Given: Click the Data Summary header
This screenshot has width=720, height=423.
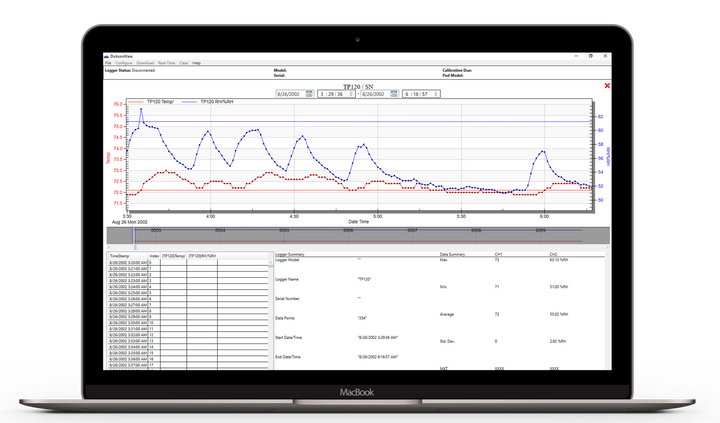Looking at the screenshot, I should click(452, 254).
